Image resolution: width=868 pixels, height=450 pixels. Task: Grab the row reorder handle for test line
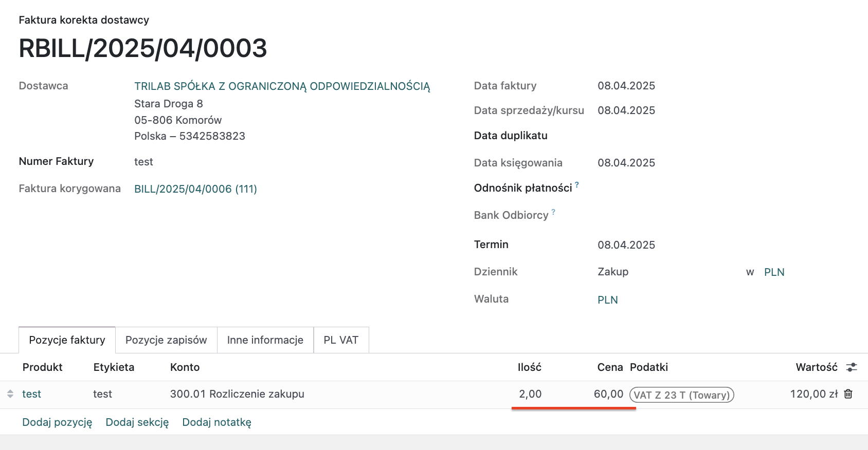click(x=10, y=394)
